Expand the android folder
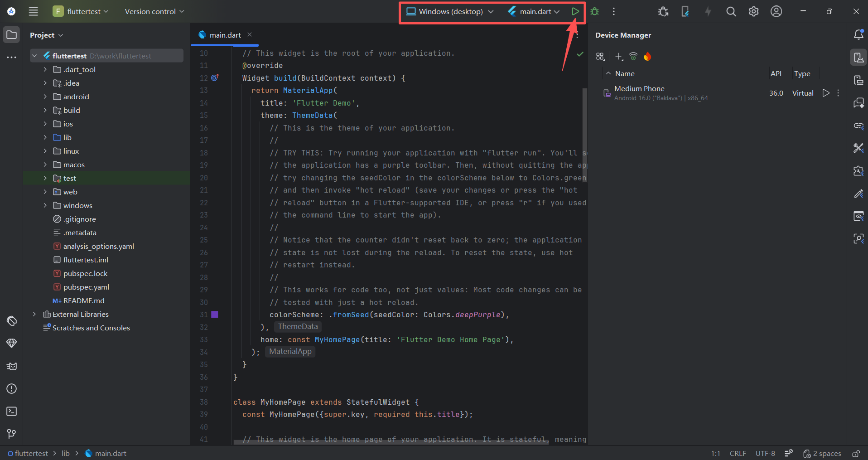Image resolution: width=868 pixels, height=460 pixels. tap(45, 97)
